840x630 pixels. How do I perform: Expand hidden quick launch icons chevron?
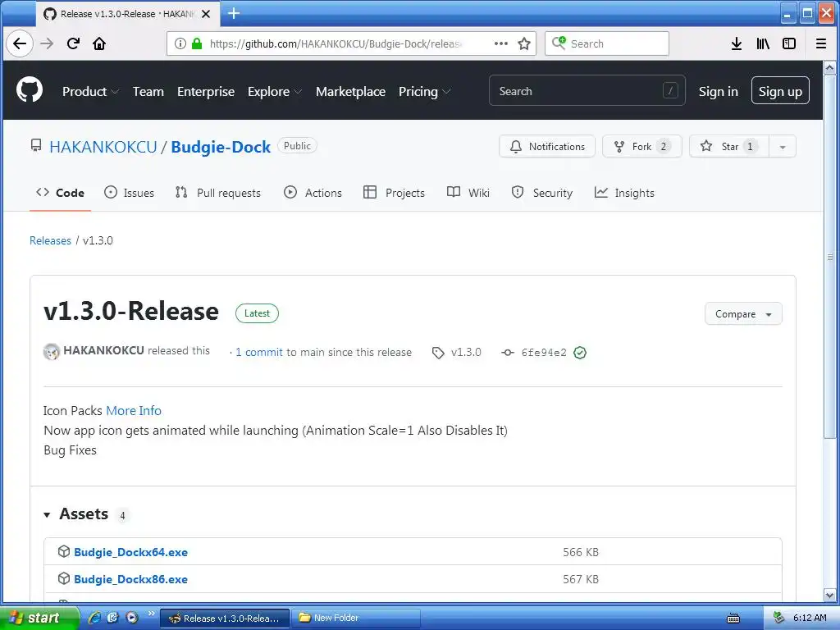[x=151, y=614]
